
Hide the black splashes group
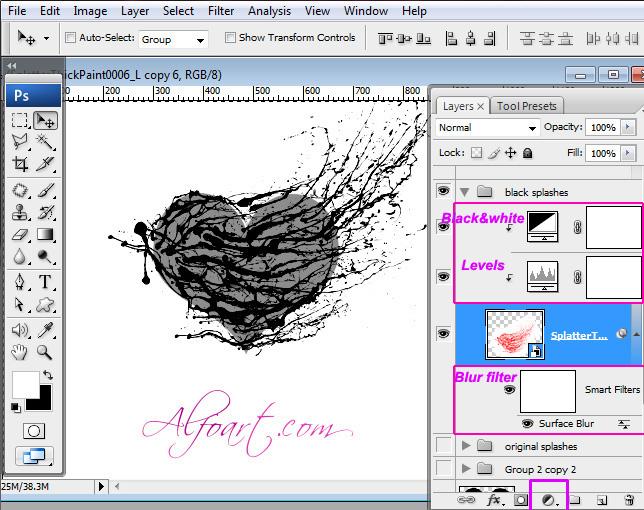(x=443, y=192)
